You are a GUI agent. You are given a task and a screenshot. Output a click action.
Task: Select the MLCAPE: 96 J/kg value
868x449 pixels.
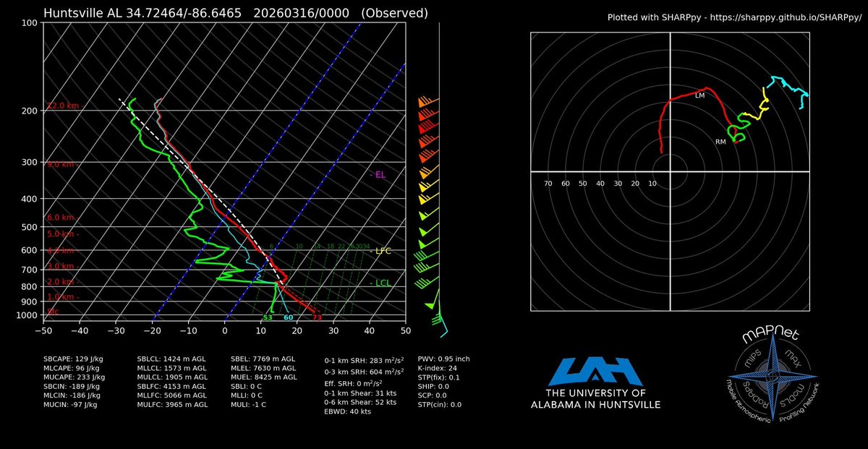point(72,367)
